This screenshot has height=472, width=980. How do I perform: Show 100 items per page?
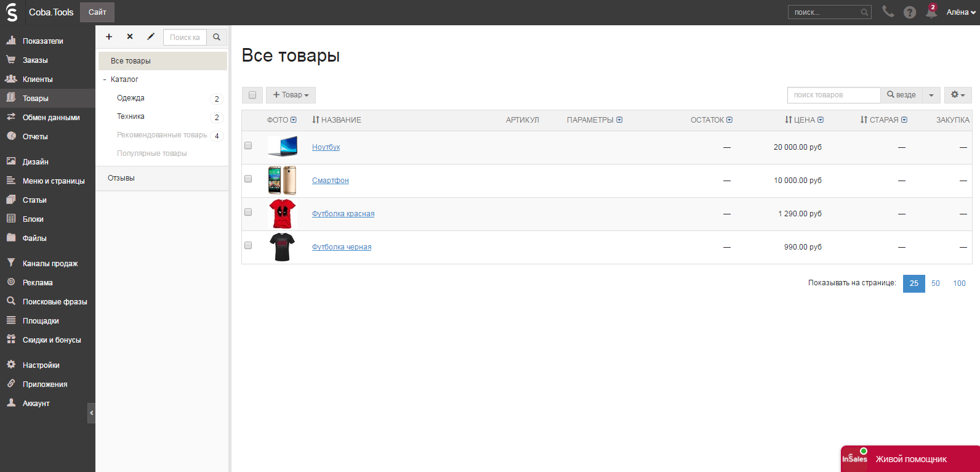[x=959, y=283]
